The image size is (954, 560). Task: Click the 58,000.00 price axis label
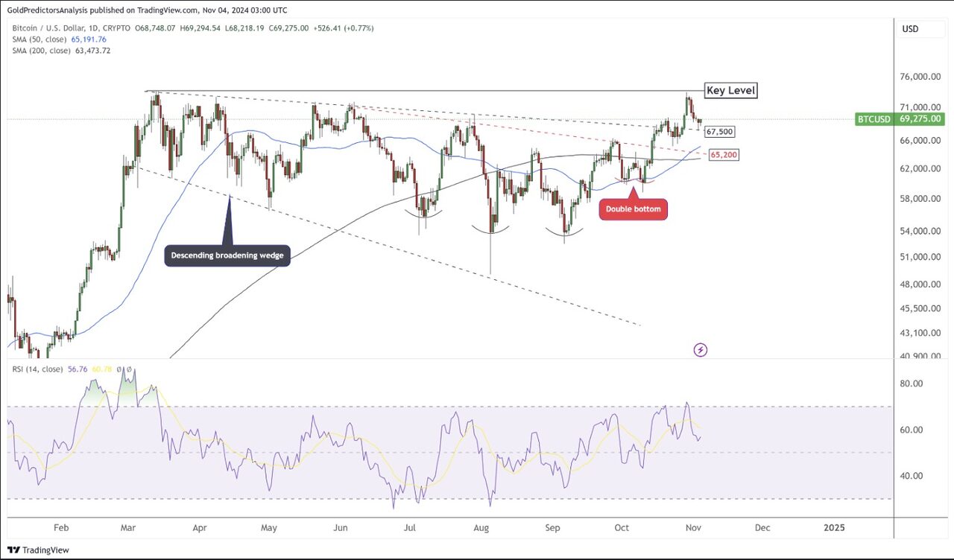[x=918, y=199]
